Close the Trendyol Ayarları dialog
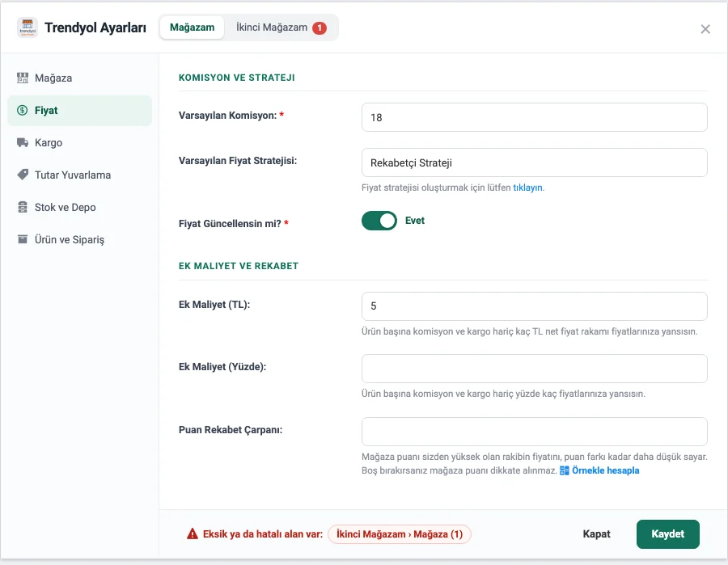The height and width of the screenshot is (565, 728). tap(705, 29)
